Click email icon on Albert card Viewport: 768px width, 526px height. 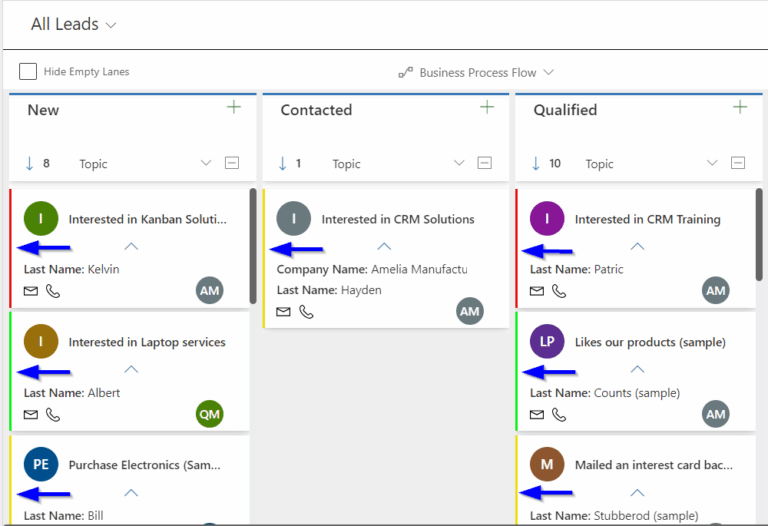click(31, 415)
